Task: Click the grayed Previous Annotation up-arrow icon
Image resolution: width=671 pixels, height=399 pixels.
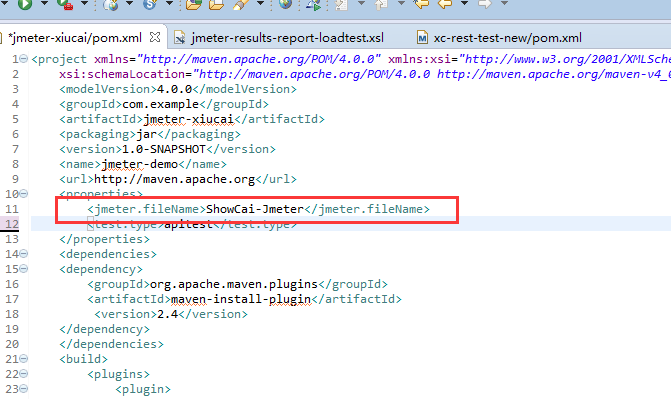Action: click(381, 4)
